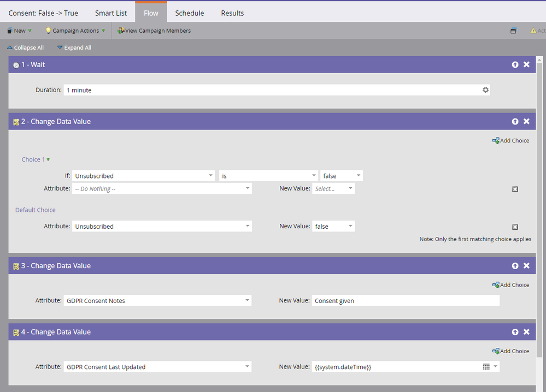Move the Wait step up with arrow icon
Viewport: 546px width, 392px height.
pos(515,64)
